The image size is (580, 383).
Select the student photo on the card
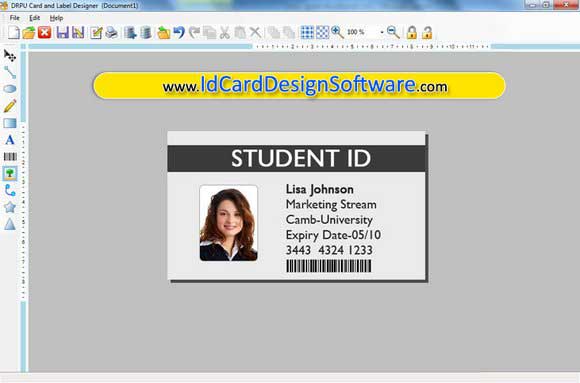pos(229,223)
